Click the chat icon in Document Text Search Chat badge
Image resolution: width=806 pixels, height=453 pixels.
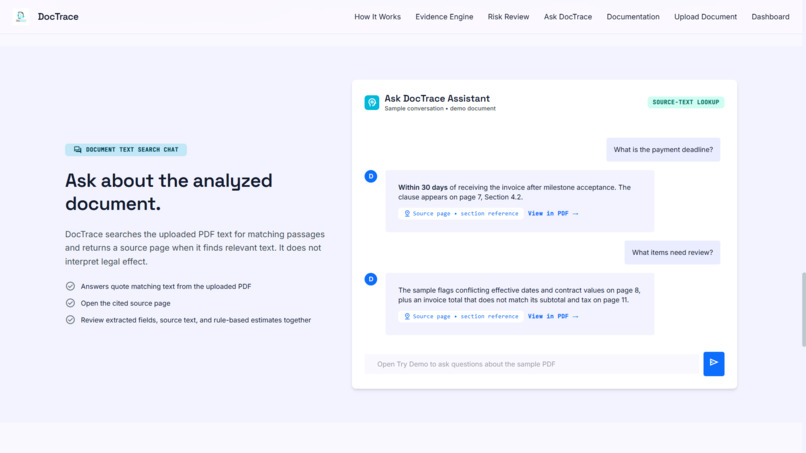coord(78,150)
